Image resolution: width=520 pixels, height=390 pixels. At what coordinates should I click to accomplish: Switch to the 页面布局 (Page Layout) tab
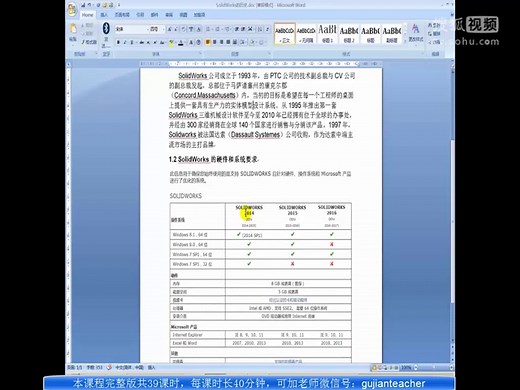[x=122, y=15]
